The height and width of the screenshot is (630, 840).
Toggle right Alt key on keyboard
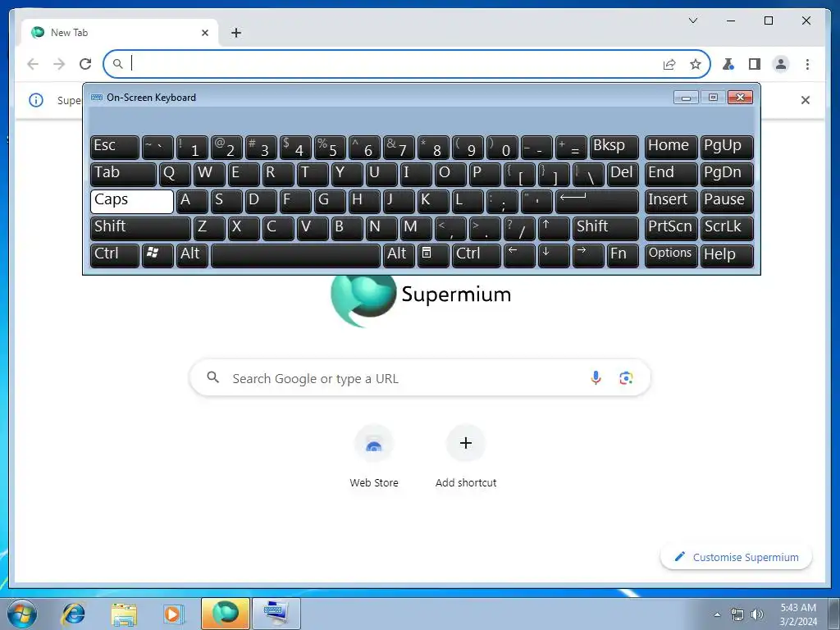(x=399, y=256)
